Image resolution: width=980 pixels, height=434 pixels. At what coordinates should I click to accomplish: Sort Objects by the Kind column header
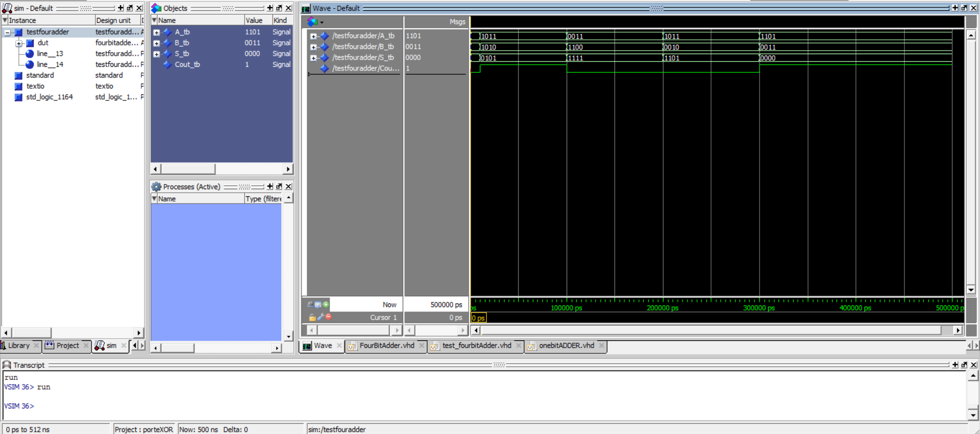coord(282,20)
